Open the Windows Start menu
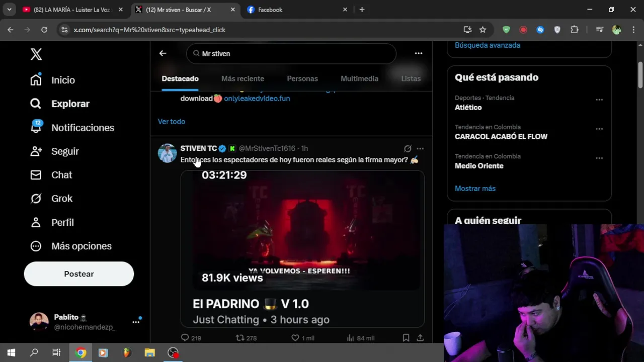 [11, 352]
